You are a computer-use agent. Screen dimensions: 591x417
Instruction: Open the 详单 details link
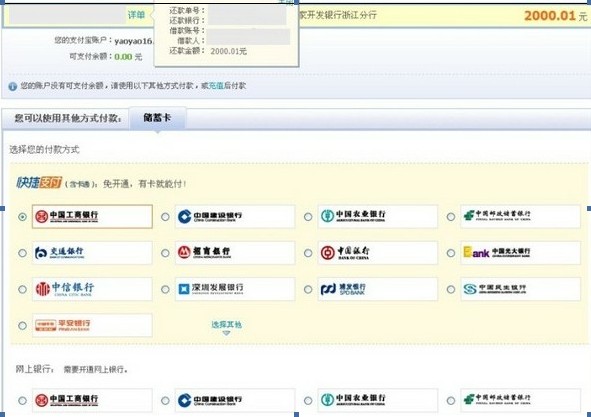136,15
